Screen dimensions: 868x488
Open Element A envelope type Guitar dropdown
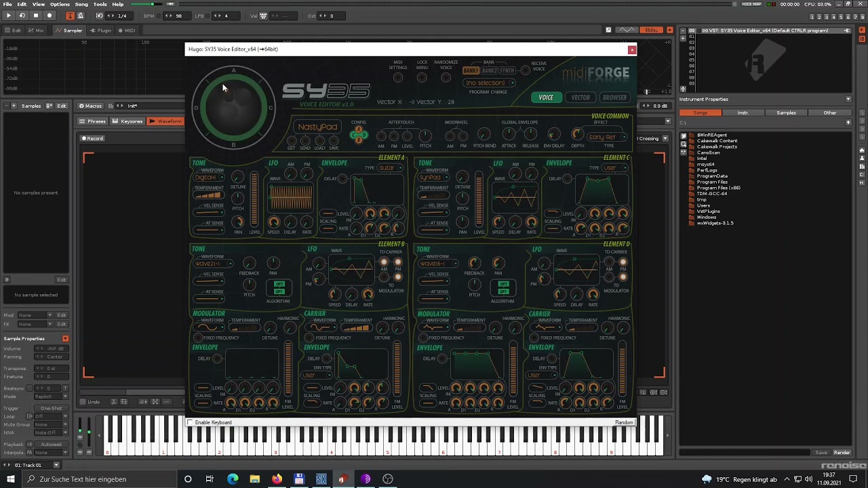[x=389, y=168]
